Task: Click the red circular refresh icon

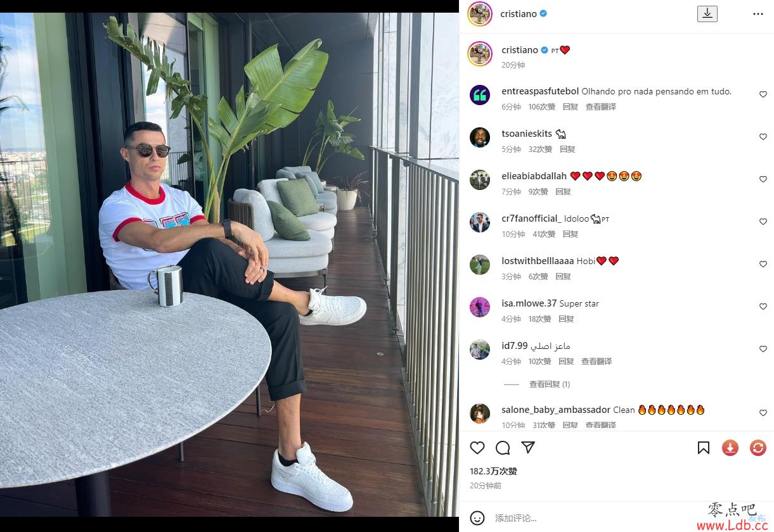Action: 758,448
